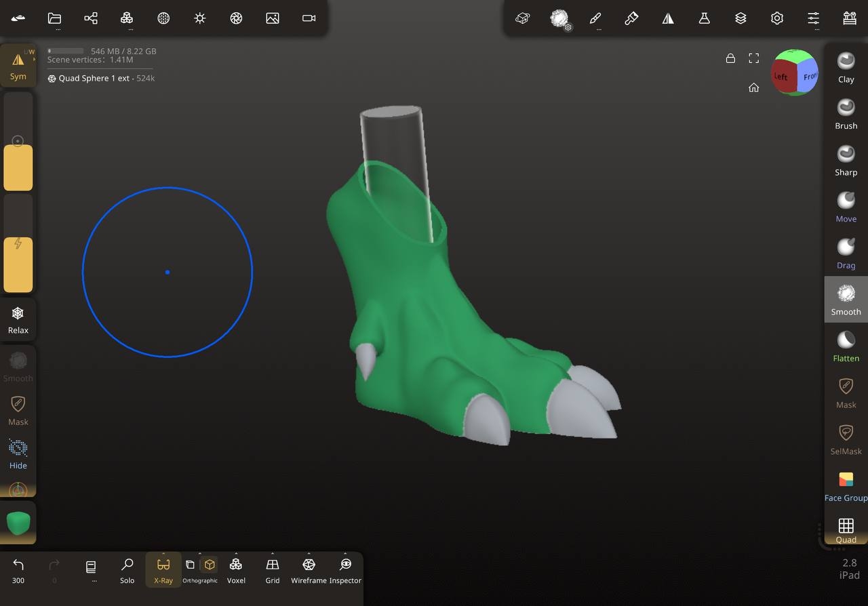Image resolution: width=868 pixels, height=606 pixels.
Task: Click the Relax button in left panel
Action: pyautogui.click(x=18, y=320)
